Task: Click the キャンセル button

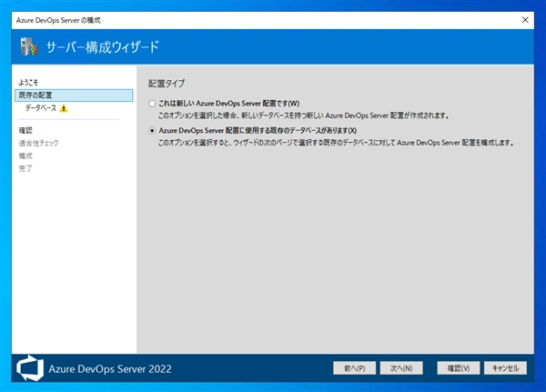Action: pos(505,368)
